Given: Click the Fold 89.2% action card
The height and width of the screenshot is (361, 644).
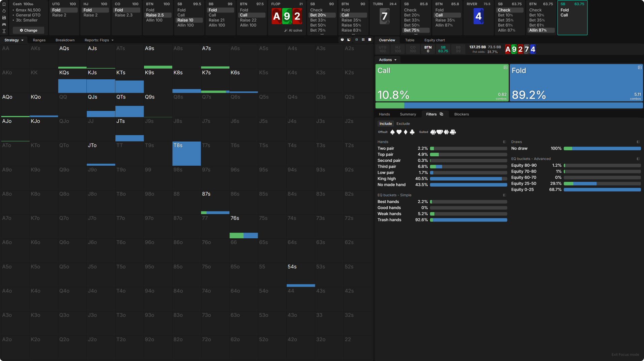Looking at the screenshot, I should [x=576, y=83].
